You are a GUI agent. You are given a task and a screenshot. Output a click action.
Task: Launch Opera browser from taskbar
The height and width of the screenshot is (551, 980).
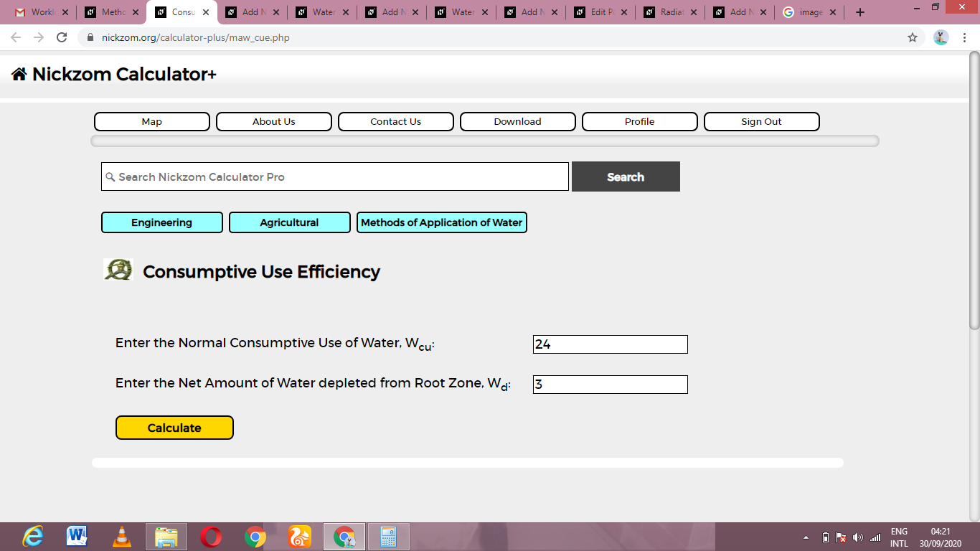pyautogui.click(x=211, y=537)
